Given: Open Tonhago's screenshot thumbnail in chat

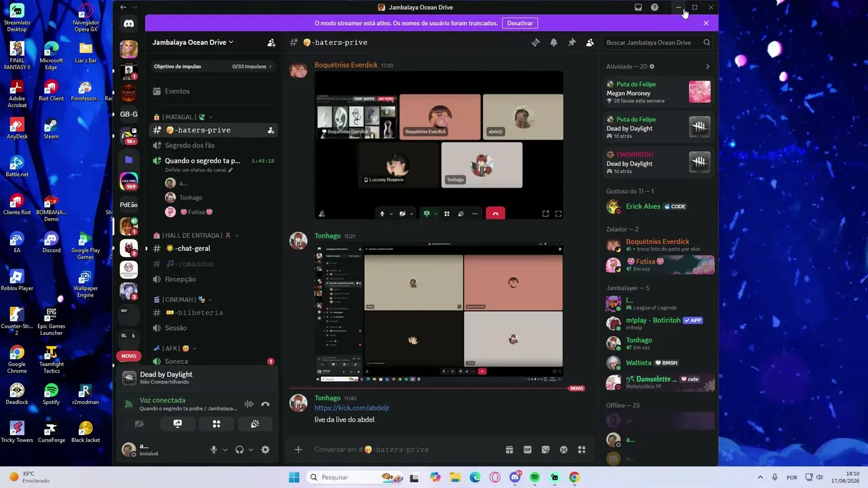Looking at the screenshot, I should [x=439, y=312].
